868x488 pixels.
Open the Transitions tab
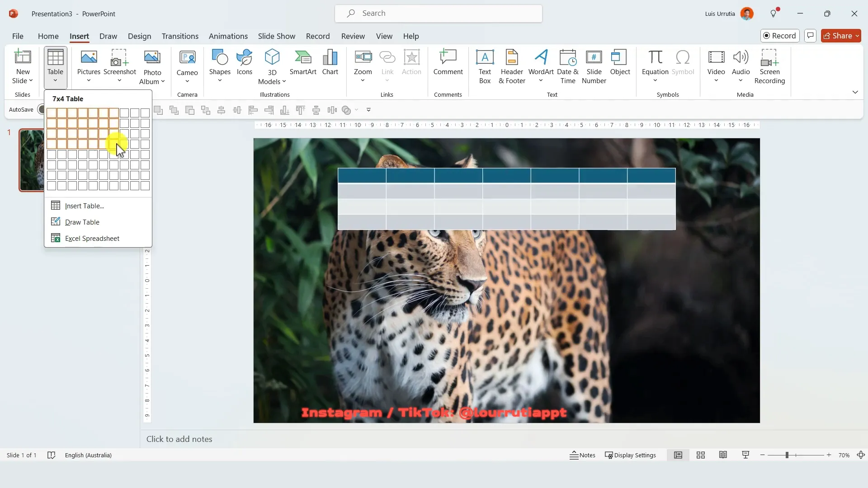point(180,36)
